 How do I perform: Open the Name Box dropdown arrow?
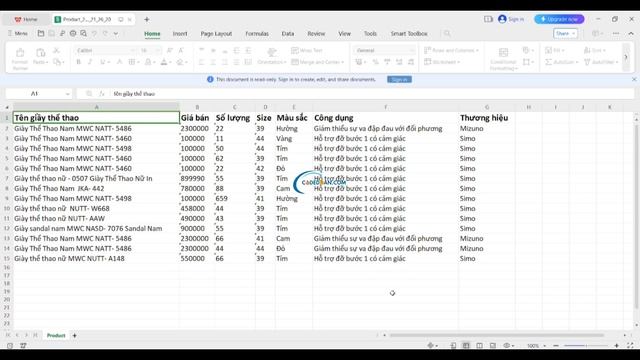[x=67, y=94]
